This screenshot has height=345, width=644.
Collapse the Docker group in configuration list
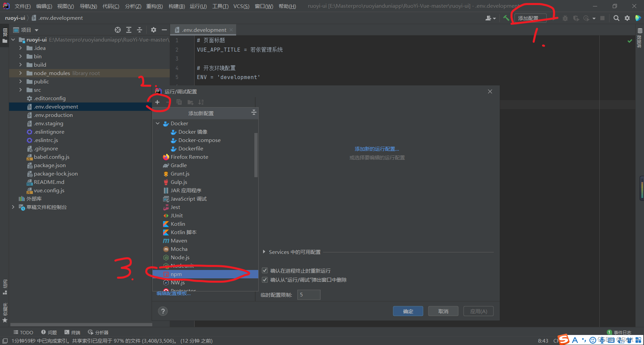(x=158, y=123)
